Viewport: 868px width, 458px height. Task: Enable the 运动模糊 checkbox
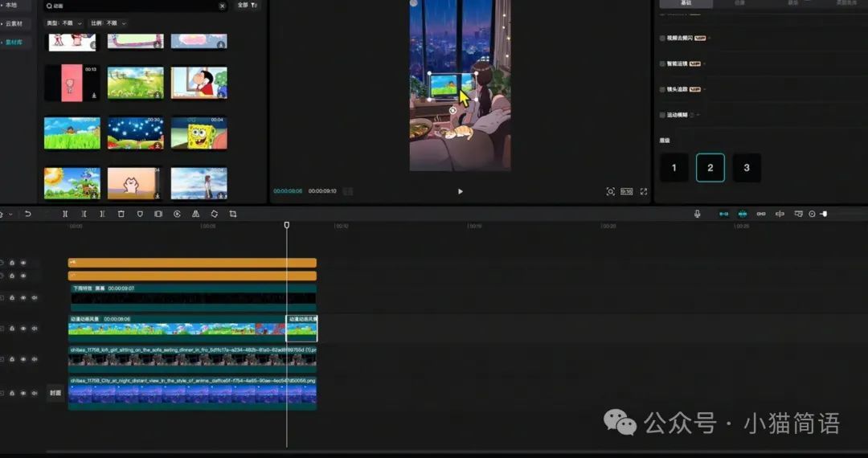[x=662, y=115]
